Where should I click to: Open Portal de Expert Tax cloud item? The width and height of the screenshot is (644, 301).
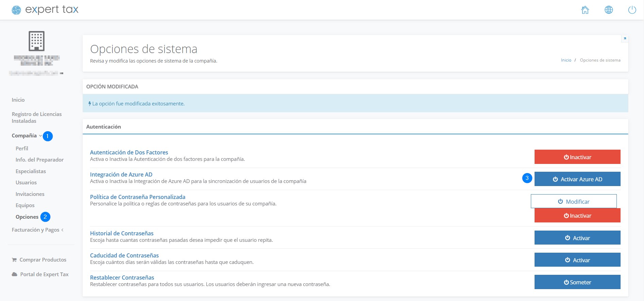pos(40,274)
